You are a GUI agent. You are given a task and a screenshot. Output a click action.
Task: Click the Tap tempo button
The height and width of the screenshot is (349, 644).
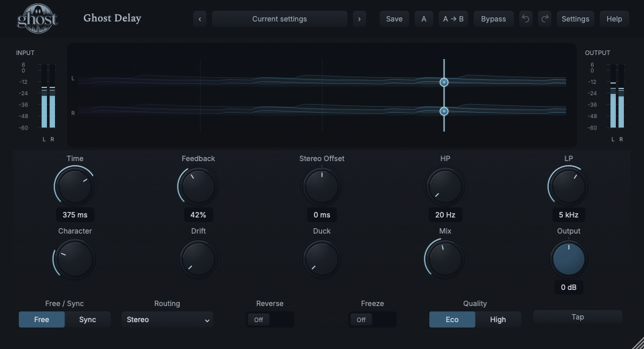[x=578, y=317]
